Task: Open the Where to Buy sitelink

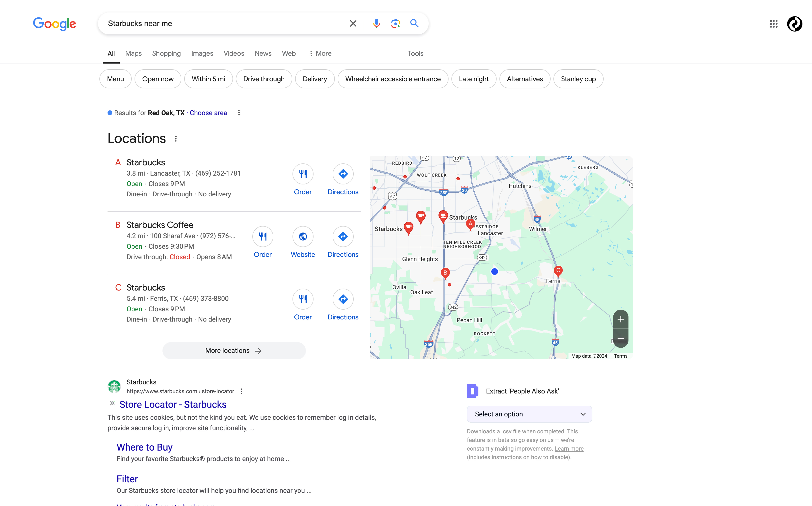Action: tap(145, 447)
